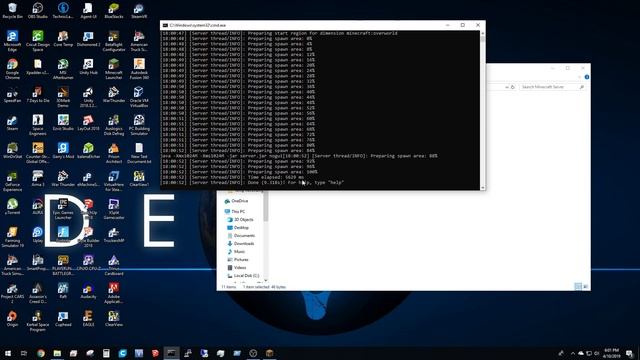Launch Google Chrome from the desktop
Viewport: 640px width, 360px height.
(x=12, y=69)
